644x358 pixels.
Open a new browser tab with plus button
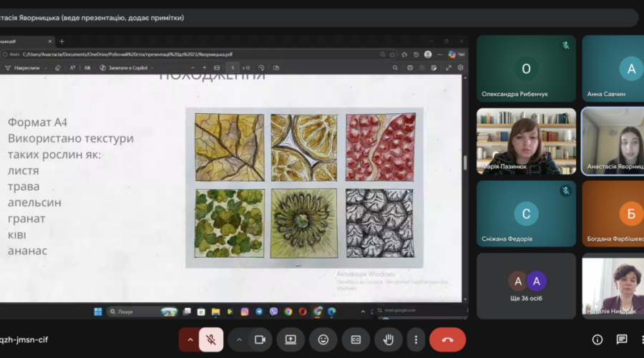[62, 42]
